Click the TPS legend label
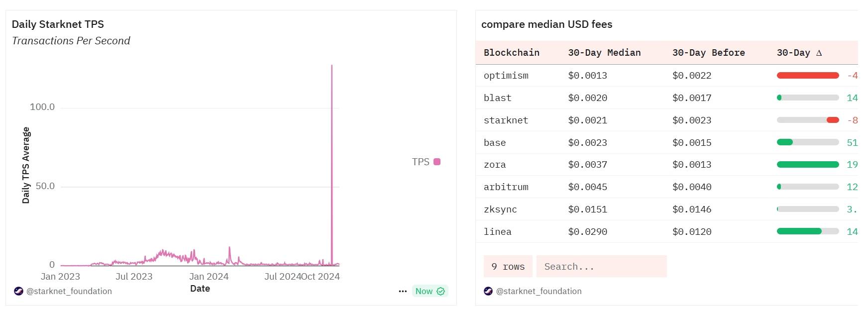The height and width of the screenshot is (310, 868). click(x=421, y=162)
